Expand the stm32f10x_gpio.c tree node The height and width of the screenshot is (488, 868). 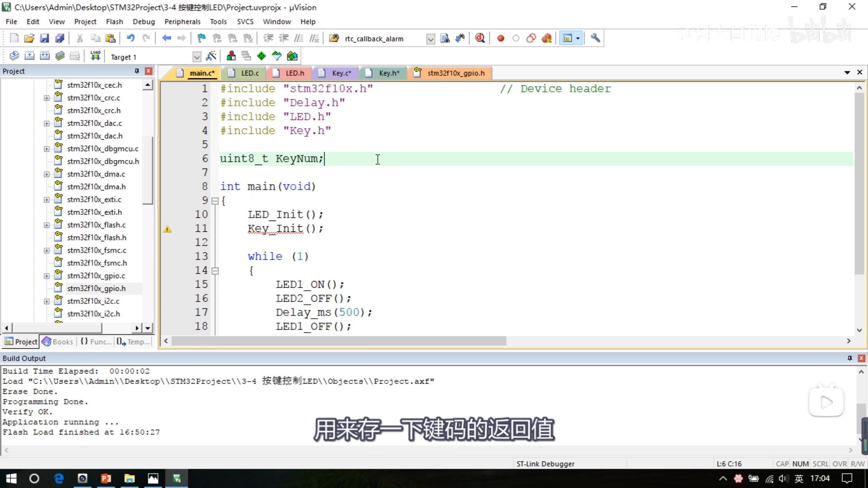46,276
